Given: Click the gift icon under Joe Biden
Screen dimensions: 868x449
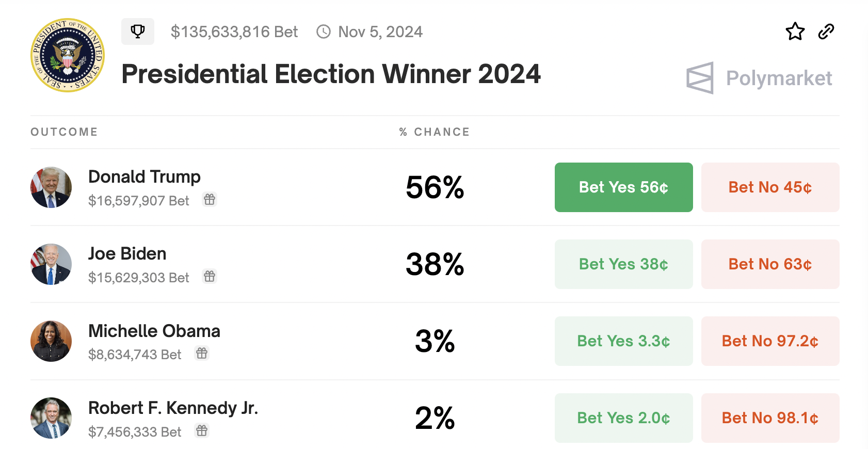Looking at the screenshot, I should [209, 277].
